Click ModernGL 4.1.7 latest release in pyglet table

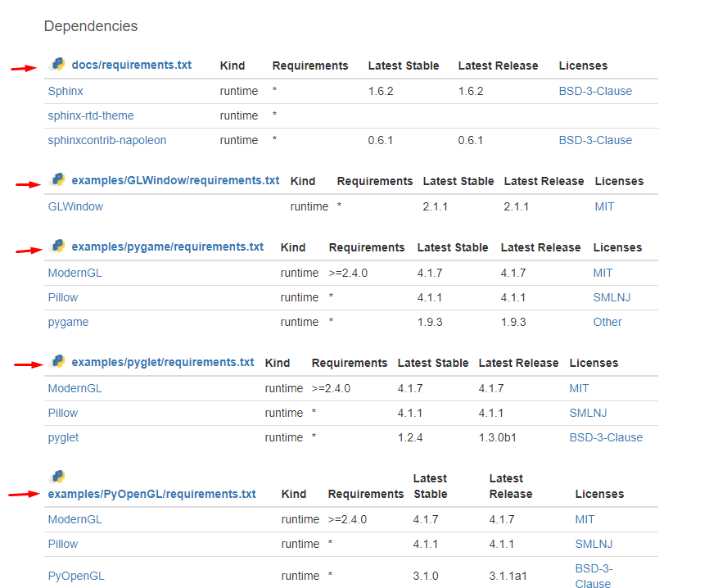click(491, 388)
